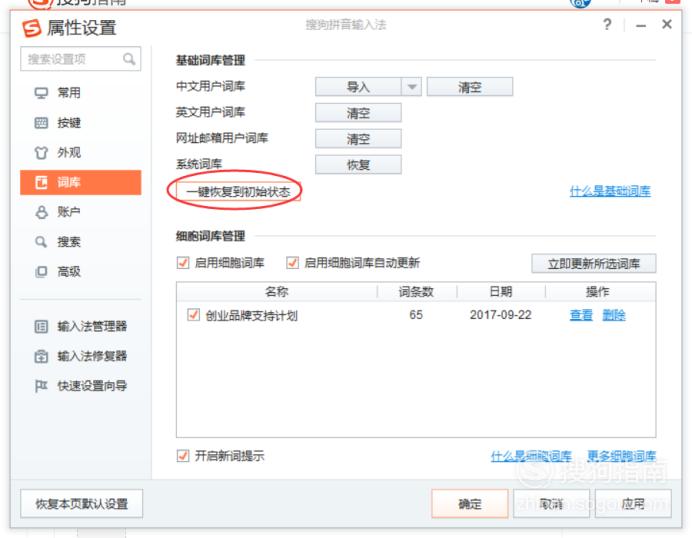Click the 日期 column header
Screen dimensions: 692x538
(x=501, y=292)
